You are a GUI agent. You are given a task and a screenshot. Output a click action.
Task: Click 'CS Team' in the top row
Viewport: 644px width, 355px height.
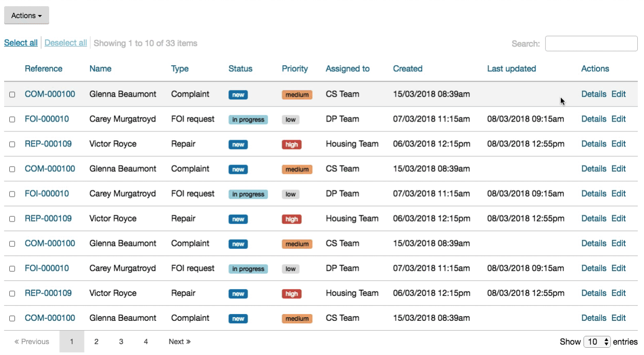click(342, 94)
